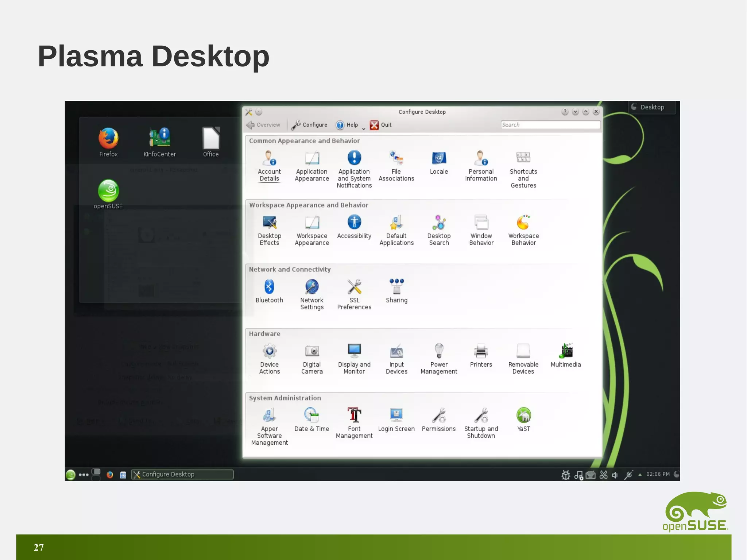Click the volume speaker tray icon

(615, 475)
